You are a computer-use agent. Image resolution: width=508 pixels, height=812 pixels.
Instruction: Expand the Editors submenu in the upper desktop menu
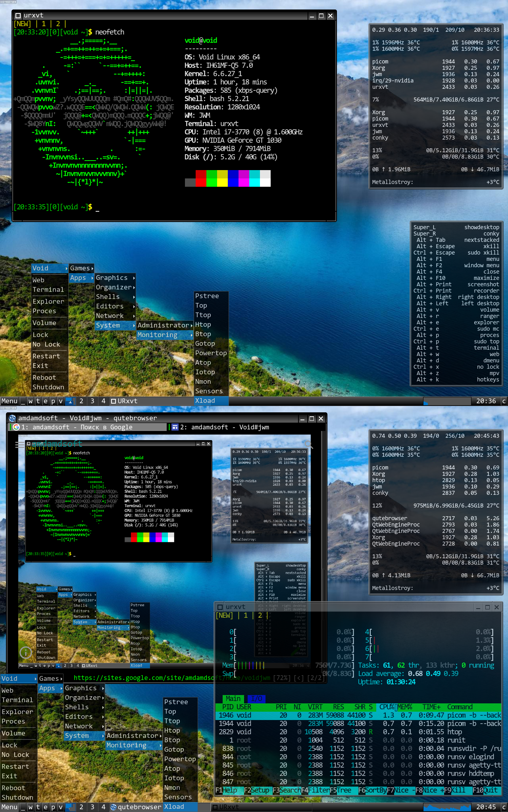point(115,306)
